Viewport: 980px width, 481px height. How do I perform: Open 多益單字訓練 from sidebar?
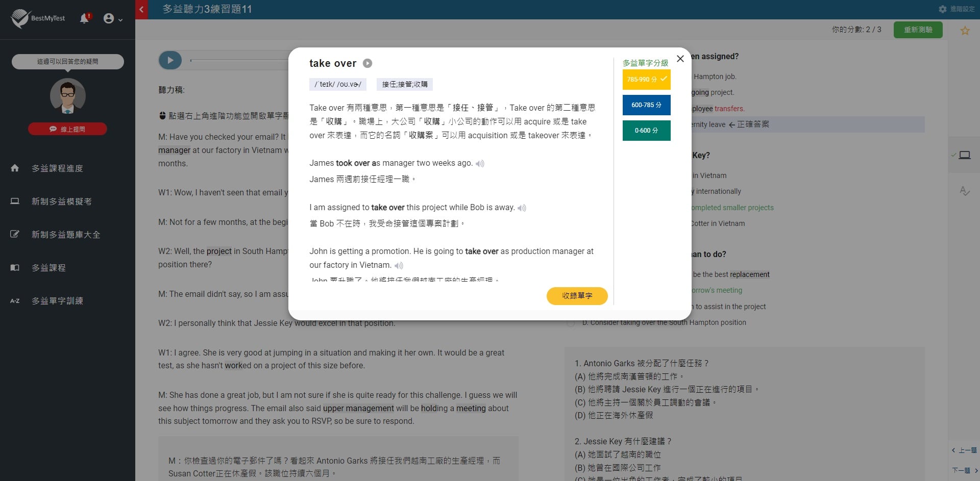click(57, 301)
